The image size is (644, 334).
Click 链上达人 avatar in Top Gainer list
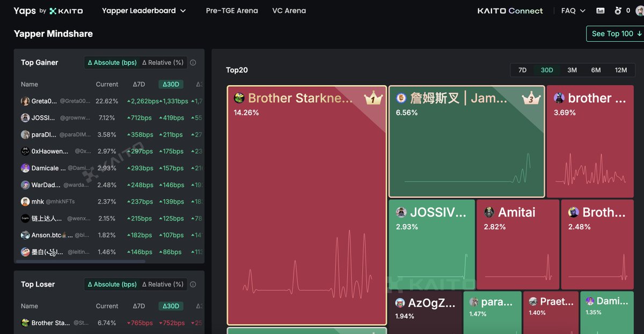pyautogui.click(x=25, y=219)
